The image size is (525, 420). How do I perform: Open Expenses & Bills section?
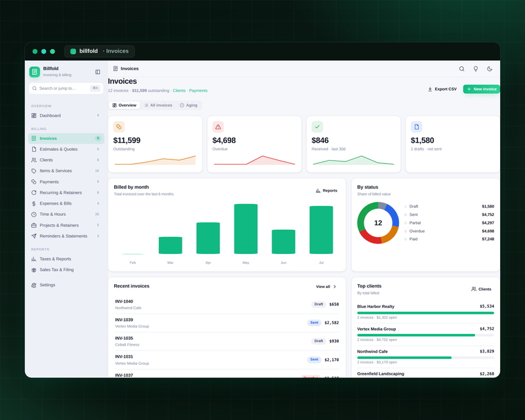[66, 203]
